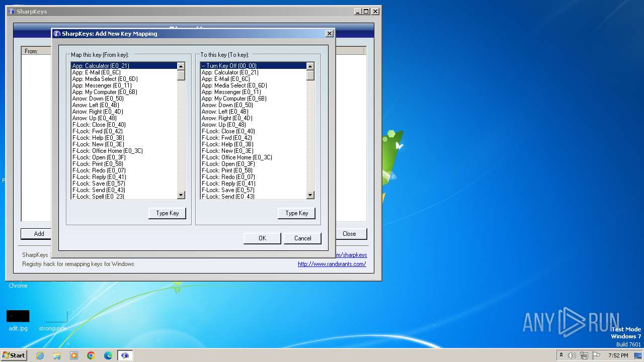
Task: Select App: Messenger in From list
Action: 124,85
